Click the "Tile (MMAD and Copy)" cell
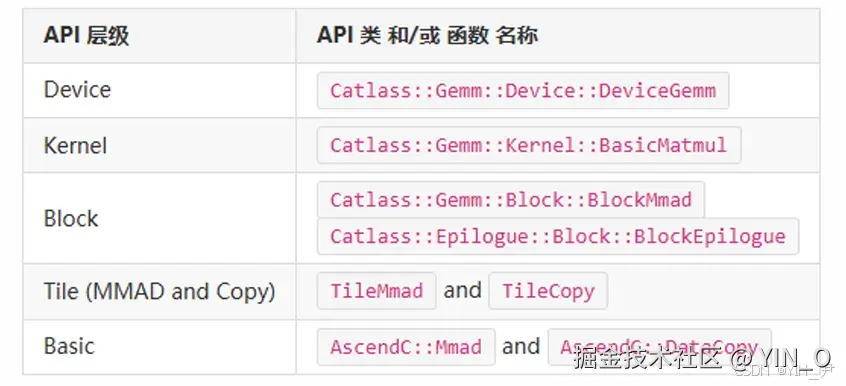846x386 pixels. [x=160, y=292]
